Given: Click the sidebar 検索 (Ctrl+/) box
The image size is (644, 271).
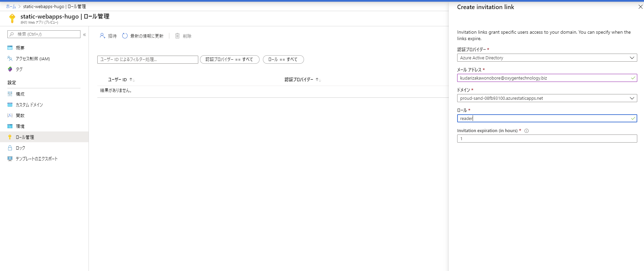Looking at the screenshot, I should click(44, 34).
